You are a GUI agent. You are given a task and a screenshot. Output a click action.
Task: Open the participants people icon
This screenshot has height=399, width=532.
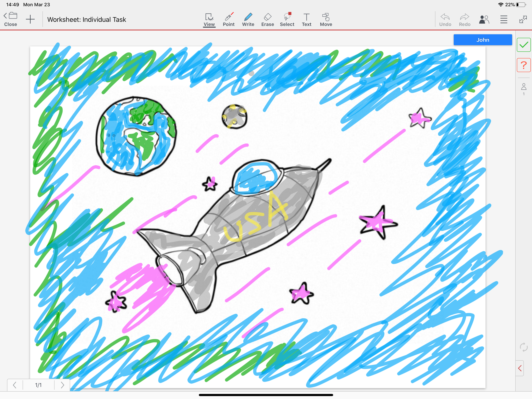click(x=484, y=19)
